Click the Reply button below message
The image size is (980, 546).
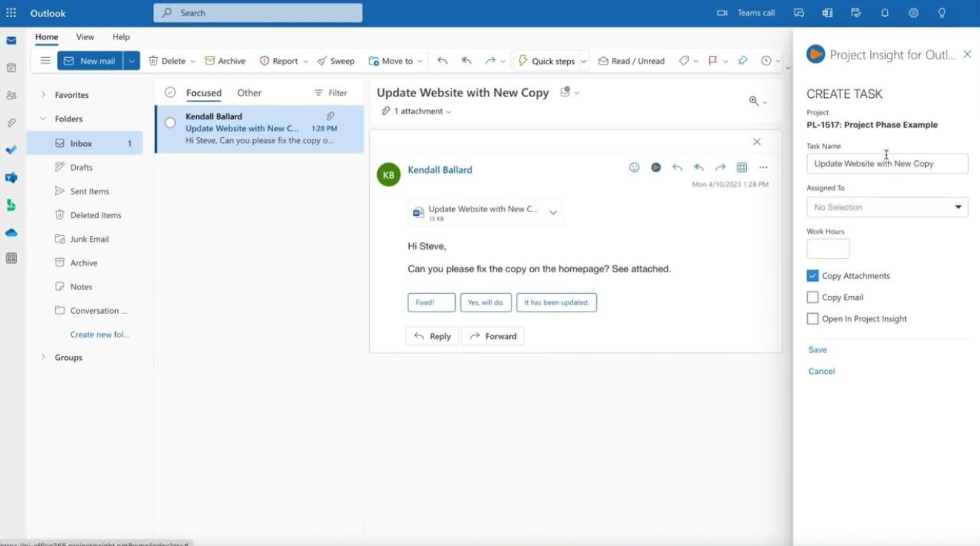point(432,336)
